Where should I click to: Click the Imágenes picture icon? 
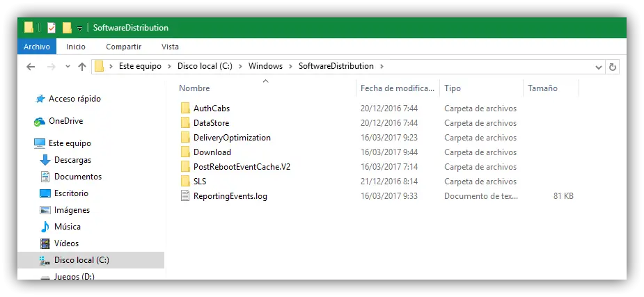[x=45, y=210]
